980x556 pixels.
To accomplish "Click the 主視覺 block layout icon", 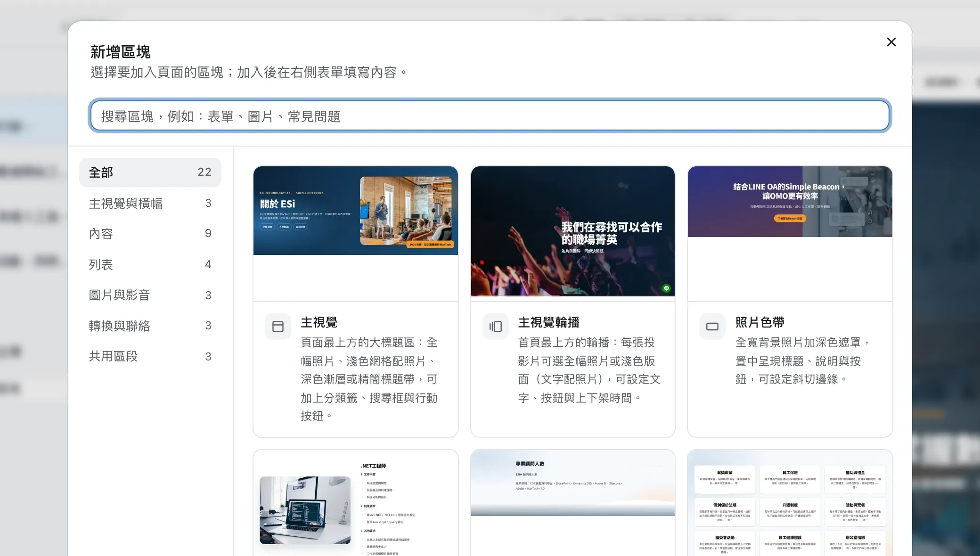I will tap(278, 327).
